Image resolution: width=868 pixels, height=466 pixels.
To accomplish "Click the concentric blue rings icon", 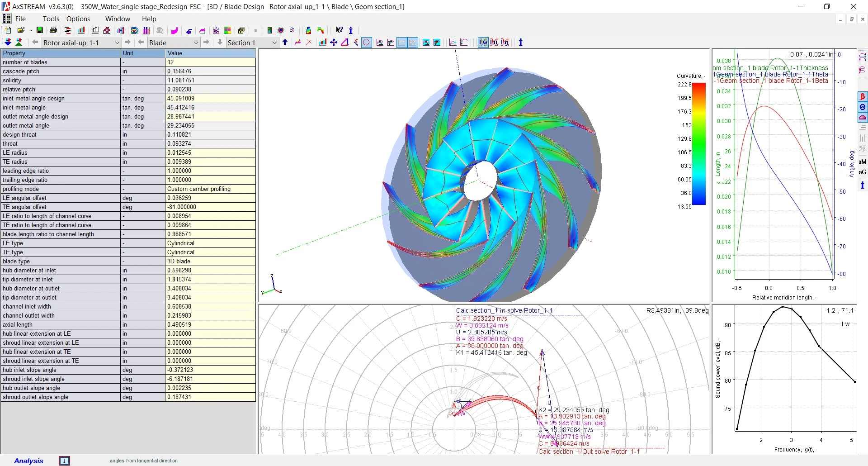I will 134,30.
